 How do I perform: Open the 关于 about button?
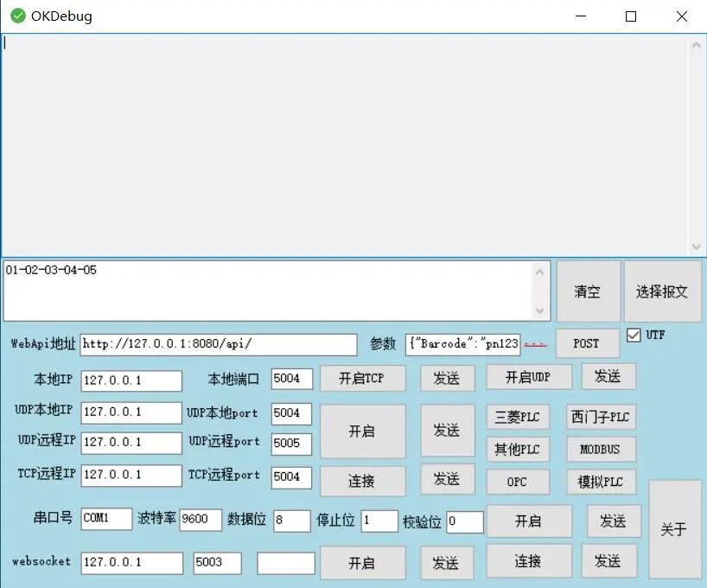point(674,529)
